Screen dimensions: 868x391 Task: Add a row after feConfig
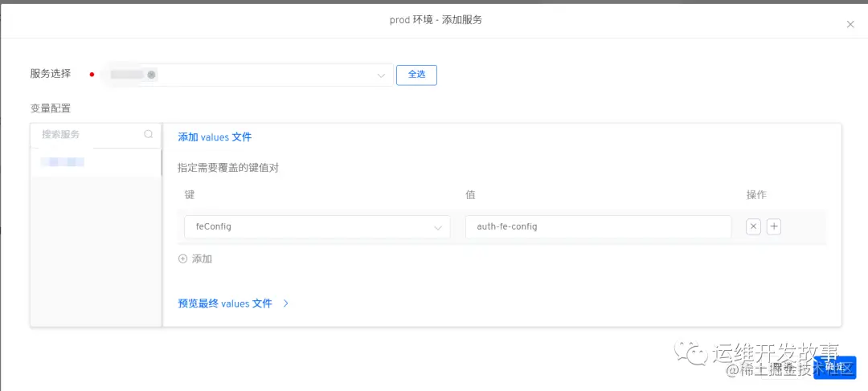coord(774,226)
